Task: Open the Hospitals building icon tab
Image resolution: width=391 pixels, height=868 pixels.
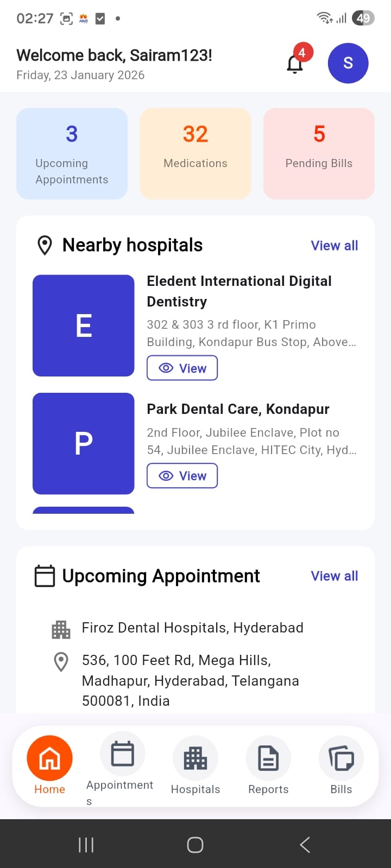Action: coord(195,758)
